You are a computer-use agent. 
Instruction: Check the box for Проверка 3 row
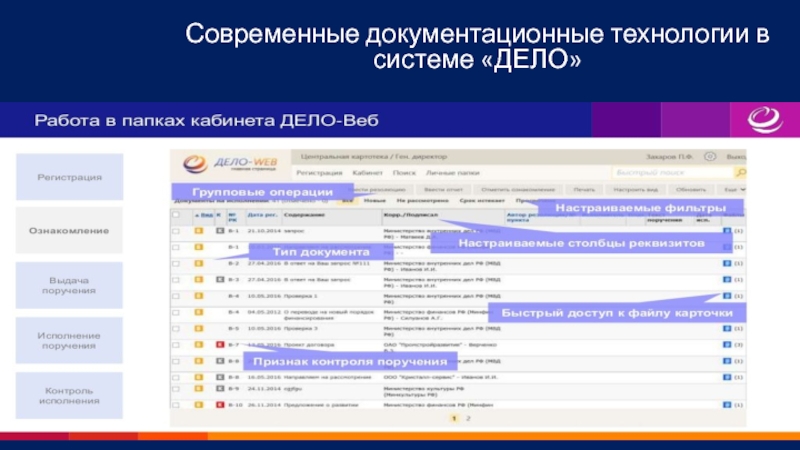click(x=176, y=329)
